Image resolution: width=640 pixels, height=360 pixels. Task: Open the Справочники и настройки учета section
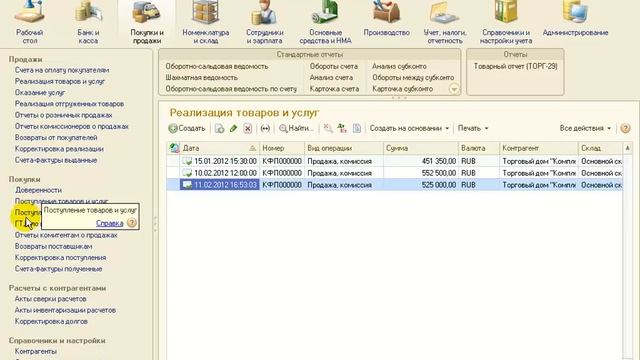506,22
